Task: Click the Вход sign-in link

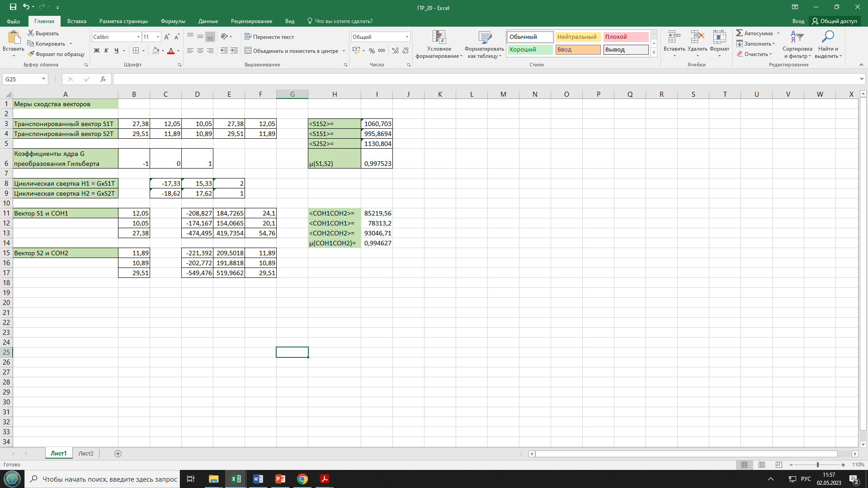Action: [x=798, y=21]
